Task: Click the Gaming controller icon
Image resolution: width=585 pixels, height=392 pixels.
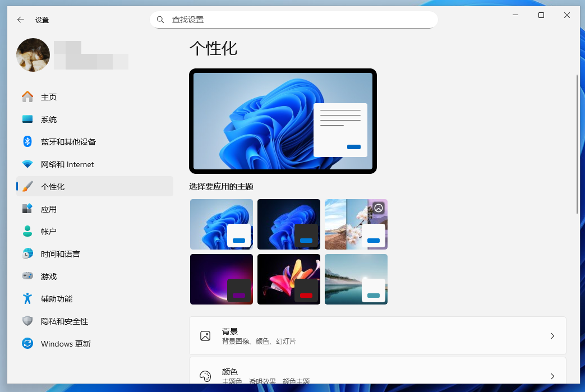Action: coord(27,276)
